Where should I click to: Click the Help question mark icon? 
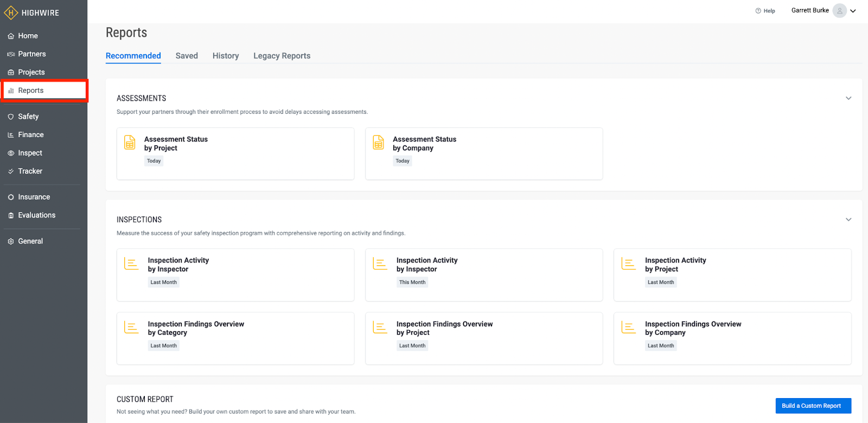pyautogui.click(x=758, y=11)
